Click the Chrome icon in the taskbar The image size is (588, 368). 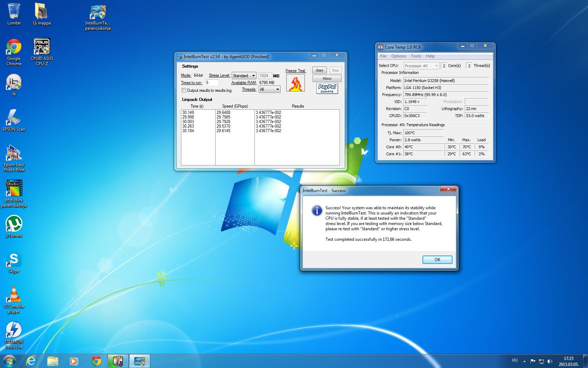pos(96,361)
